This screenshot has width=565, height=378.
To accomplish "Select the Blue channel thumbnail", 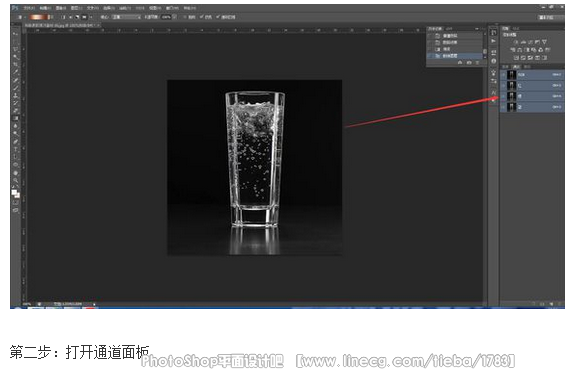I will (x=511, y=107).
